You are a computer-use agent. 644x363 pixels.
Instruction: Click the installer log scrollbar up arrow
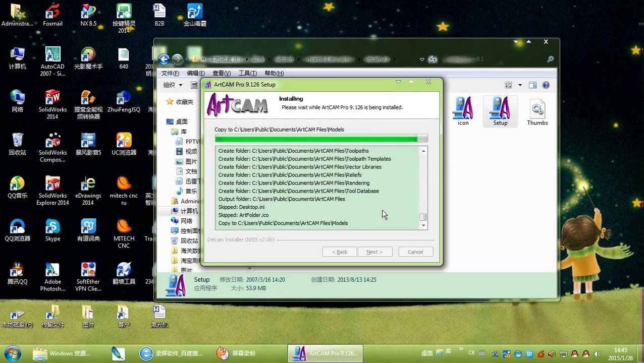coord(423,151)
